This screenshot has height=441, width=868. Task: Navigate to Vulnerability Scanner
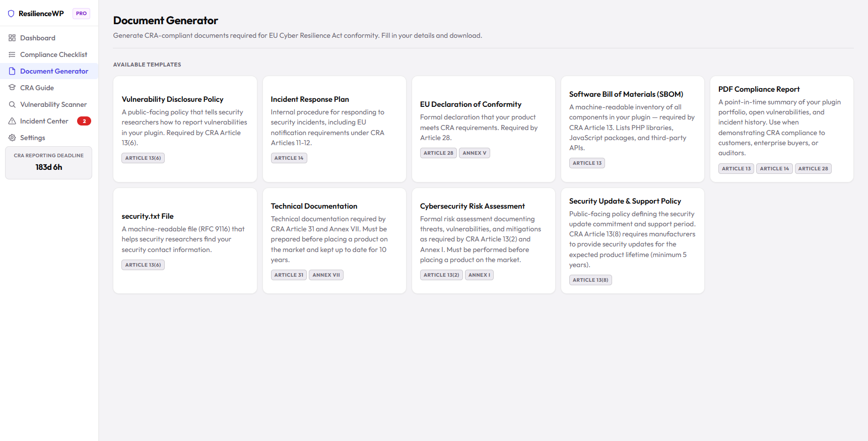49,104
